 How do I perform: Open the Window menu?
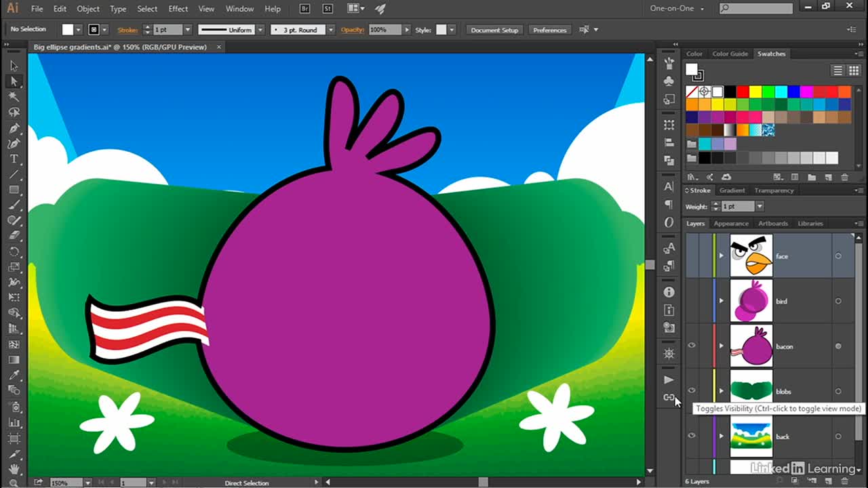[x=239, y=9]
